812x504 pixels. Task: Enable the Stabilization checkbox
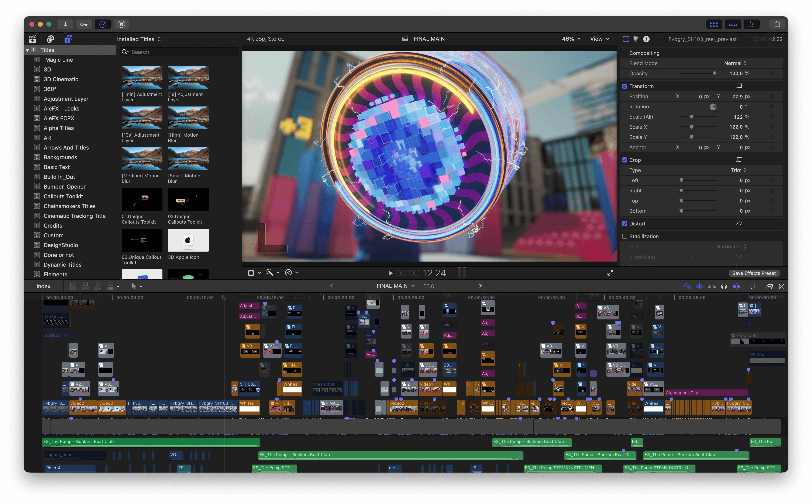[625, 236]
